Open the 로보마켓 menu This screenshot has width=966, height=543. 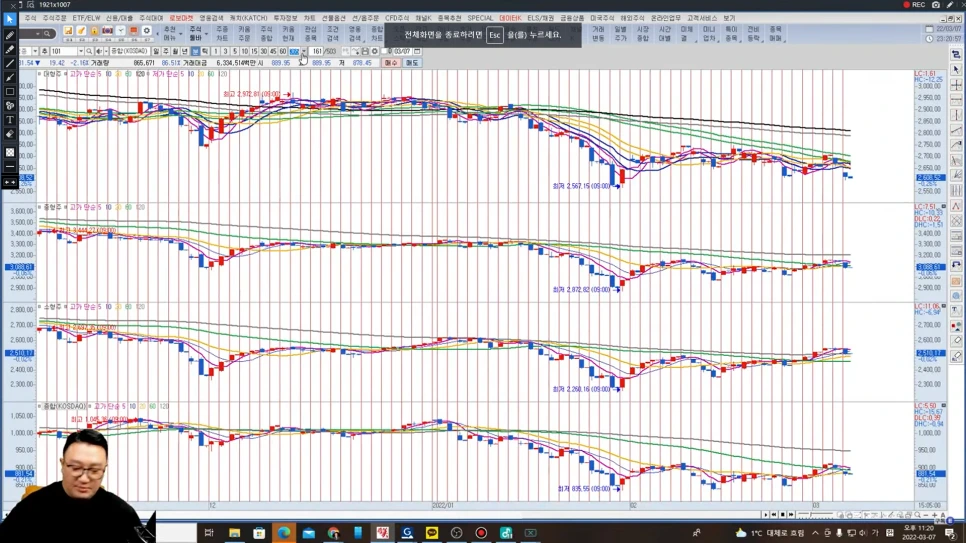coord(181,18)
